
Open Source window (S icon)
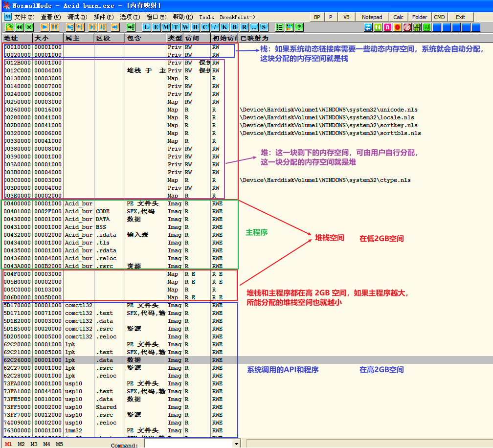click(264, 27)
